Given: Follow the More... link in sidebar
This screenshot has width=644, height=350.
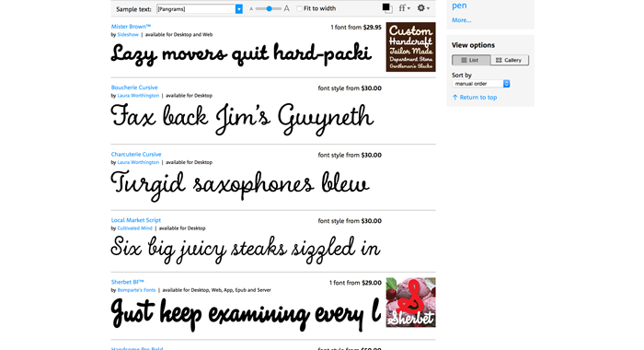Looking at the screenshot, I should click(x=461, y=20).
